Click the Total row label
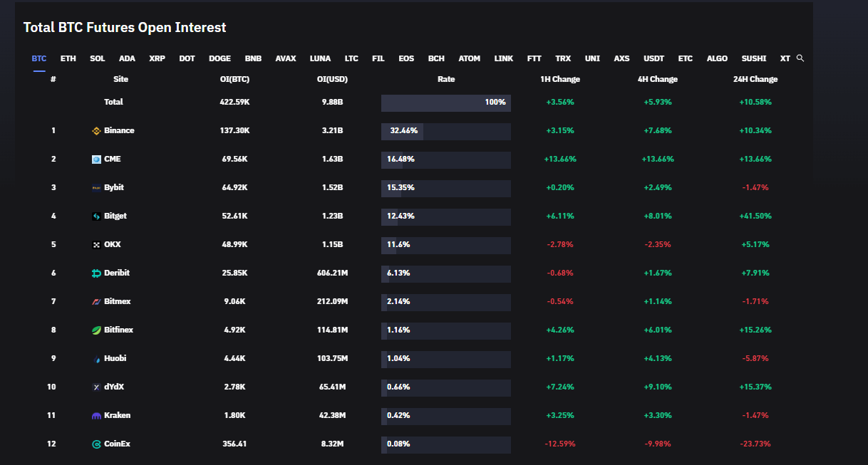Screen dimensions: 868x465 click(113, 102)
